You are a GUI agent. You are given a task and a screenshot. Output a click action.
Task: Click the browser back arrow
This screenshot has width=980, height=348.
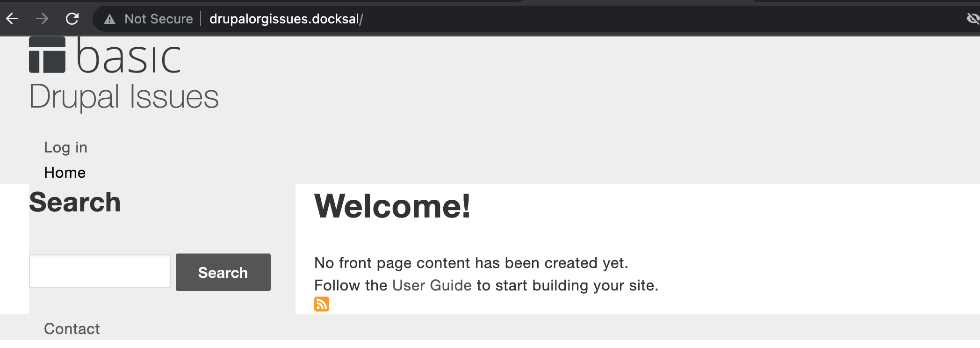[12, 19]
